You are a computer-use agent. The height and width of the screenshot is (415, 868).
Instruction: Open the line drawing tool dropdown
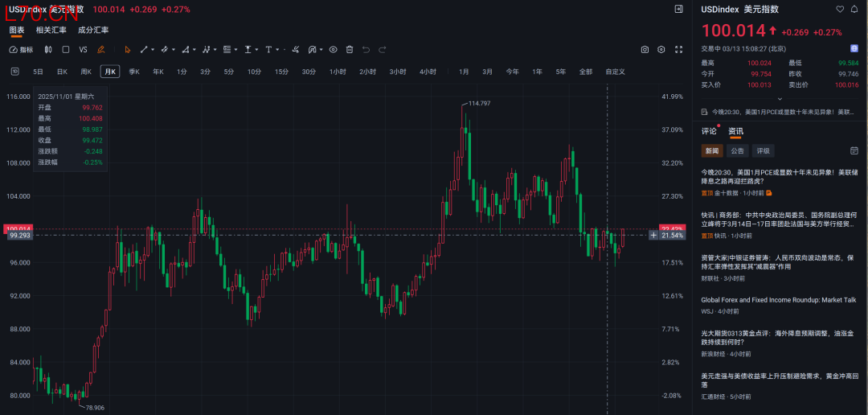pyautogui.click(x=154, y=50)
